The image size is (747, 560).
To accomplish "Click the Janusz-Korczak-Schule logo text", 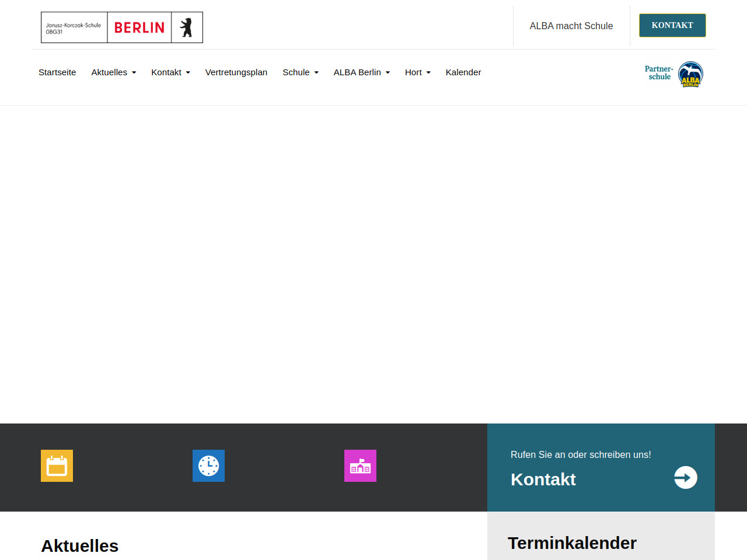I will click(x=74, y=28).
